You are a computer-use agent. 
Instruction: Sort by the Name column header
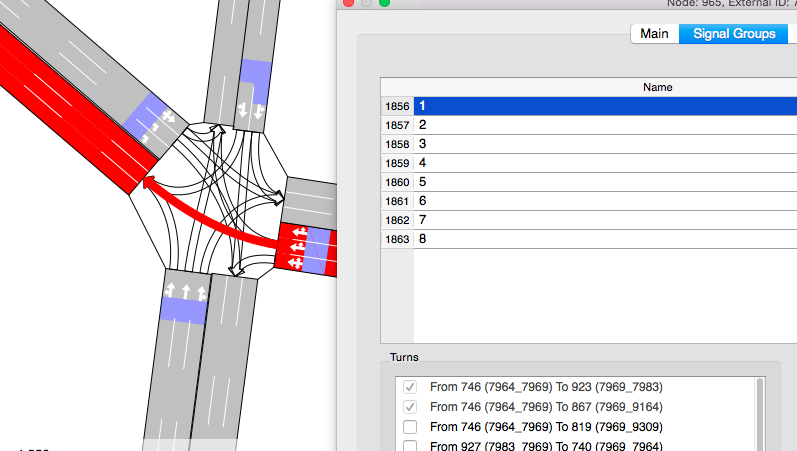click(657, 87)
